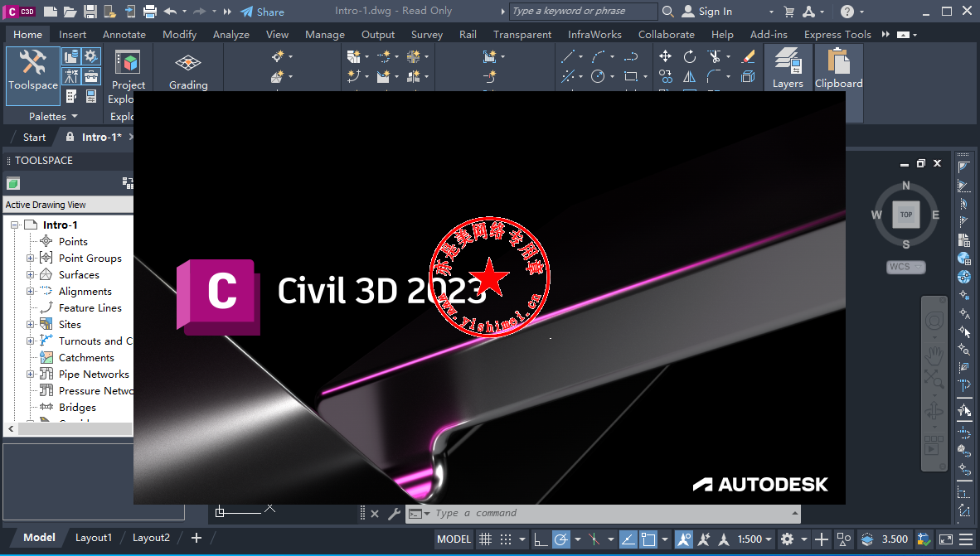Expand the Alignments tree node
This screenshot has width=980, height=556.
pyautogui.click(x=30, y=291)
